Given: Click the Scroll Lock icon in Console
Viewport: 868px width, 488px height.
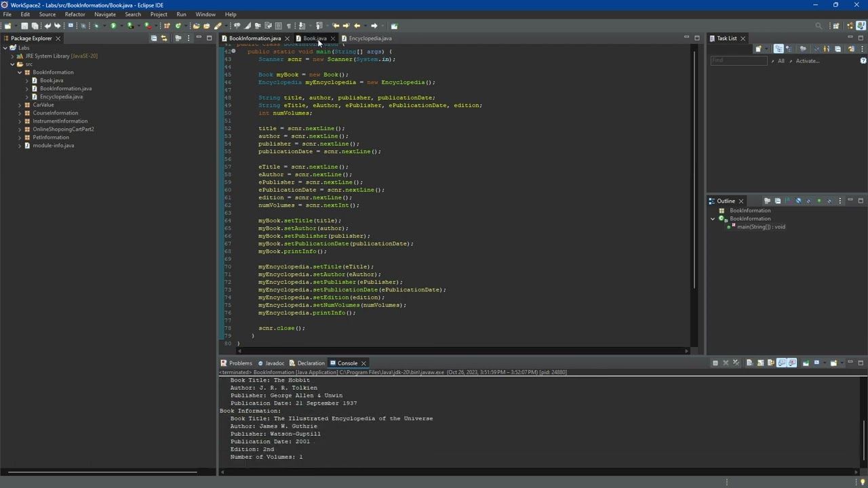Looking at the screenshot, I should click(760, 363).
